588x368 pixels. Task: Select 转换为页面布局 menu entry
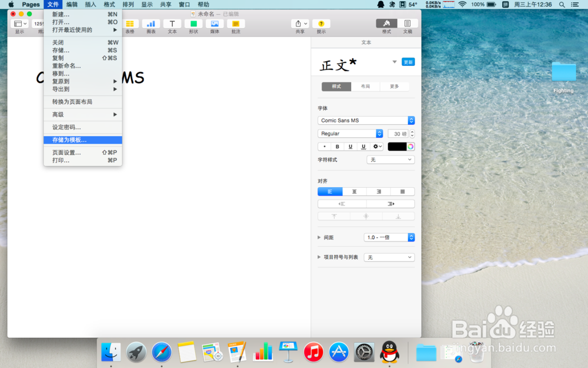(x=83, y=102)
